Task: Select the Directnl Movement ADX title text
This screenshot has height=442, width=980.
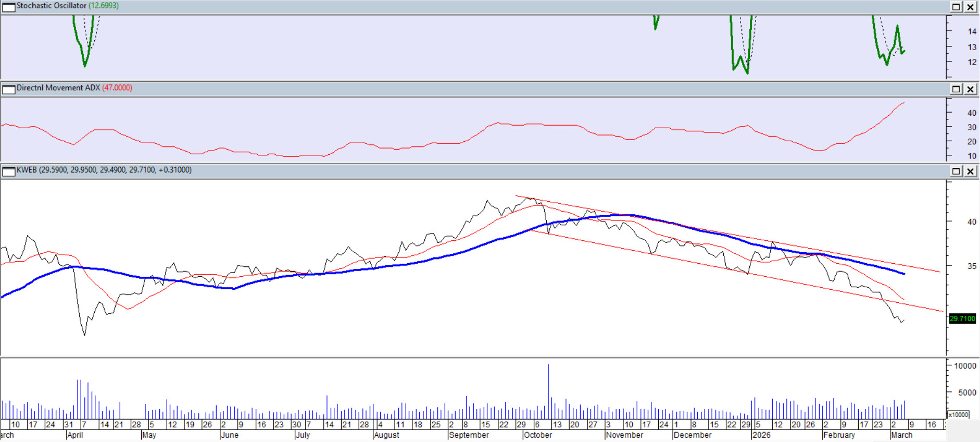Action: [x=58, y=88]
